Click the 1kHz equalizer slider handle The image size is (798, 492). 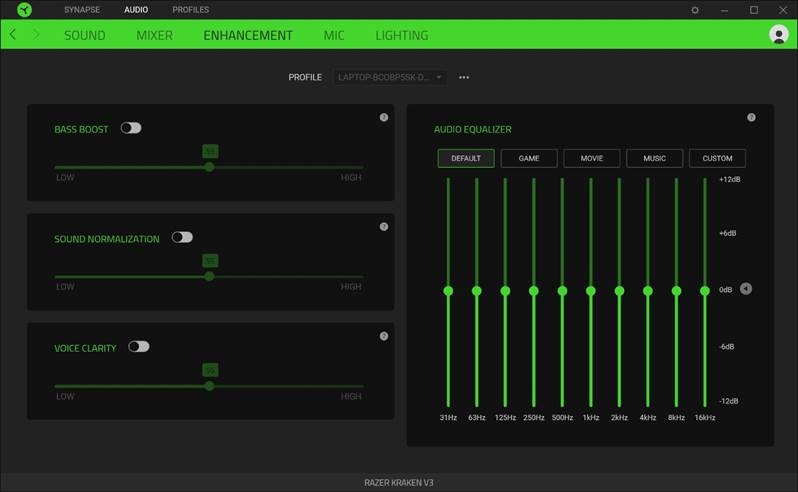(x=590, y=291)
